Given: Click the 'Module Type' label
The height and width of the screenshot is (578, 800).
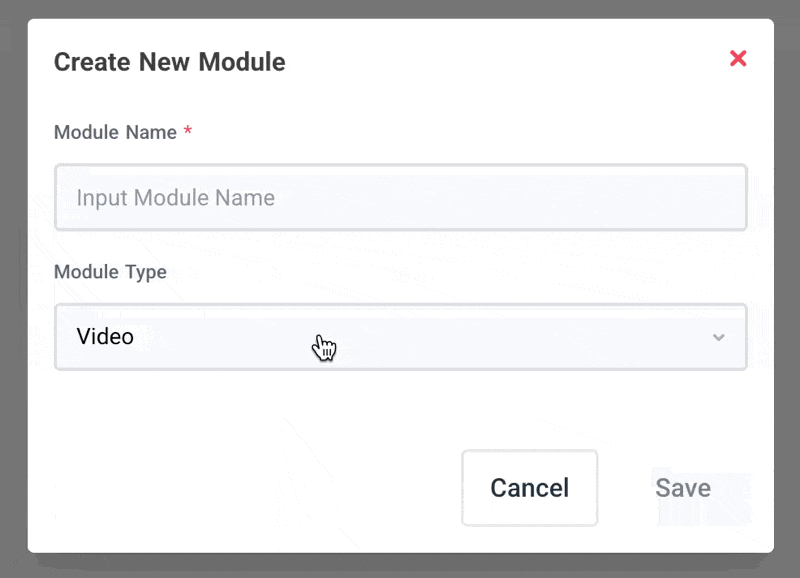Looking at the screenshot, I should point(110,272).
